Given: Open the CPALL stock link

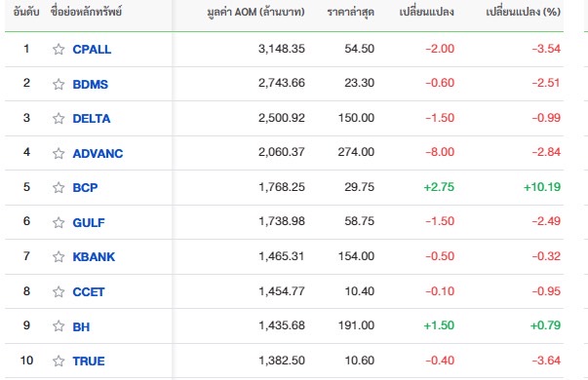Looking at the screenshot, I should pyautogui.click(x=92, y=49).
